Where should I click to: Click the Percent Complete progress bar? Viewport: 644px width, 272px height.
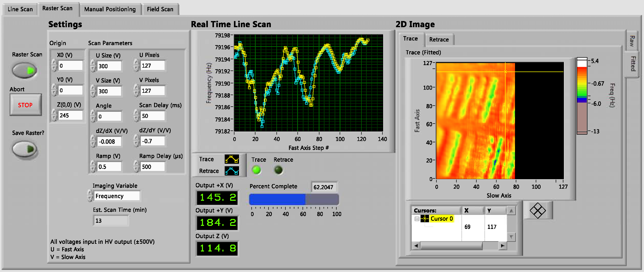pyautogui.click(x=294, y=199)
